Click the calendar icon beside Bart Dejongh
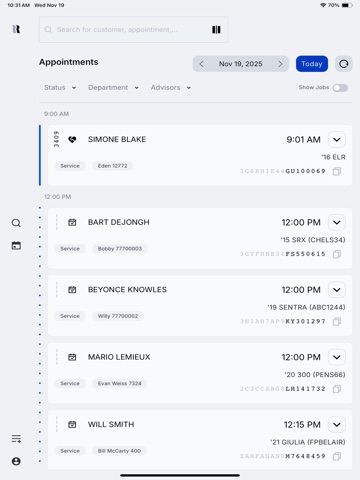 [x=72, y=222]
